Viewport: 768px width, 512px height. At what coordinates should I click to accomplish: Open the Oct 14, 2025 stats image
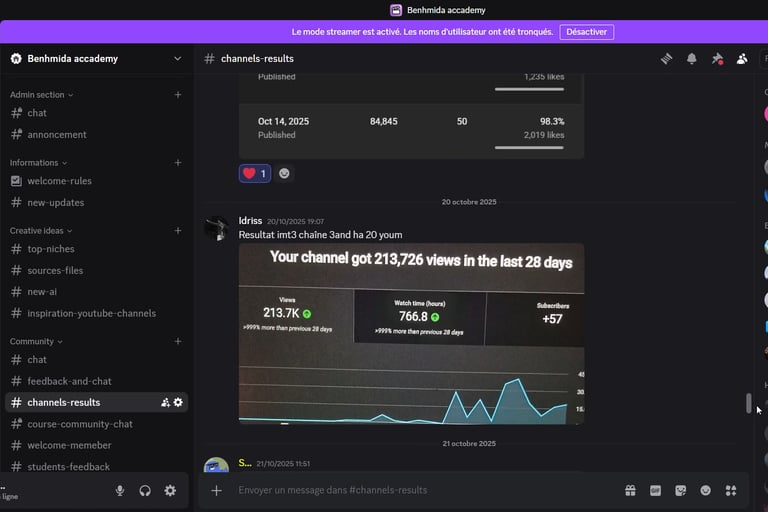pos(411,116)
